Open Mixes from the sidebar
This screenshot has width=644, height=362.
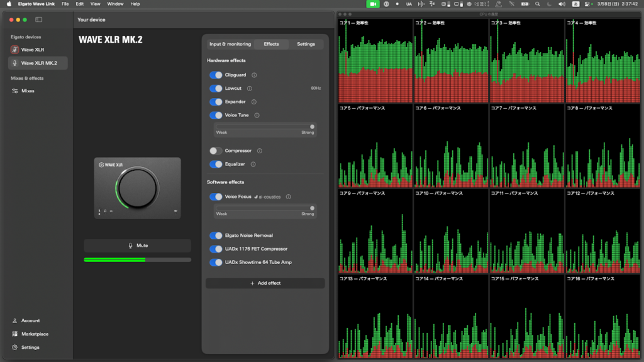pos(27,91)
